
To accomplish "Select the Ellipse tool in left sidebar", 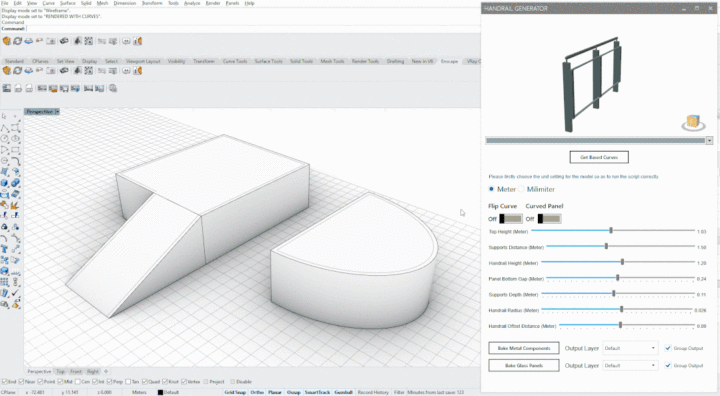I will (16, 139).
